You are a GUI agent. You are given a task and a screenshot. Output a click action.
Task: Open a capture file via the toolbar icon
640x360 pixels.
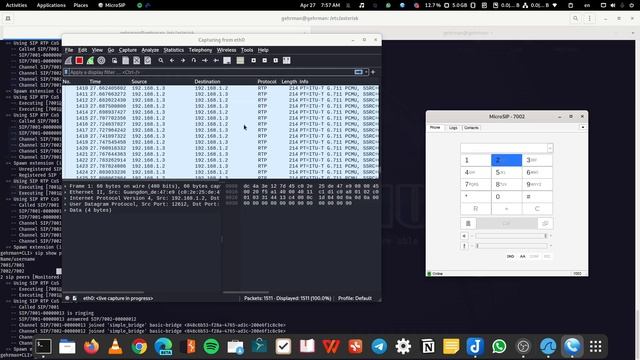115,60
